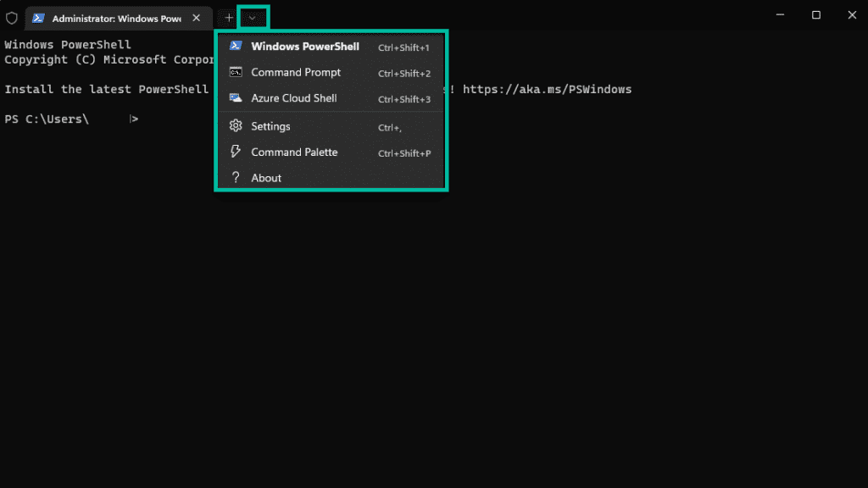
Task: Open Settings from the dropdown menu
Action: tap(273, 125)
